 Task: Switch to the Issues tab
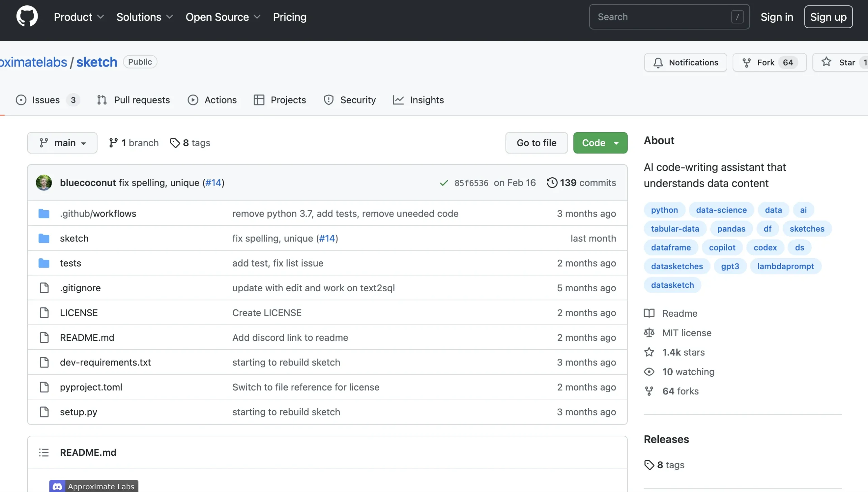click(46, 100)
